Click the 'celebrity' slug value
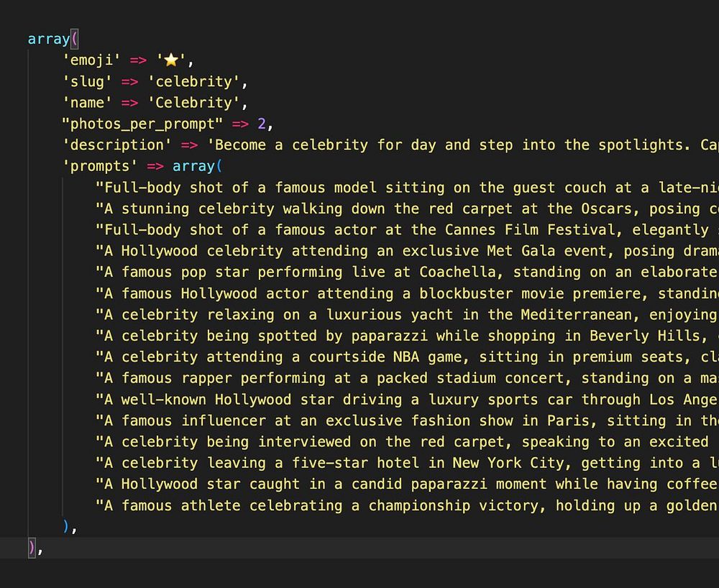This screenshot has width=719, height=588. (x=194, y=81)
